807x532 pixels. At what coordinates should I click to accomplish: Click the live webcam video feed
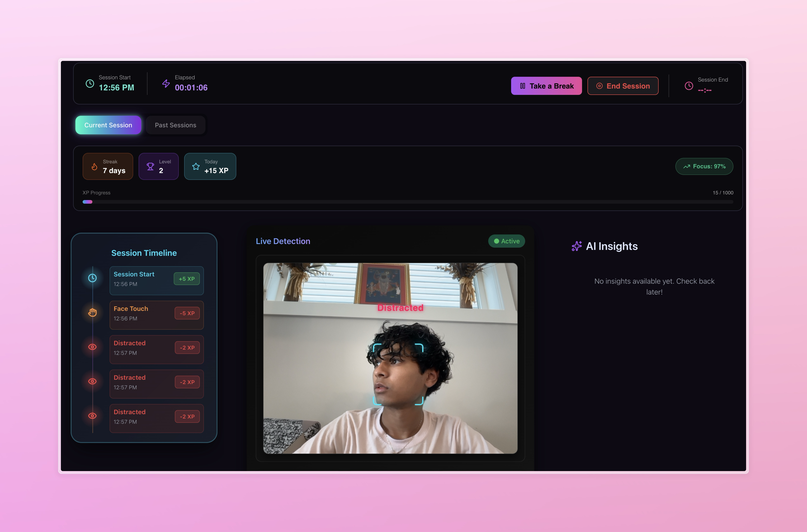pos(390,358)
